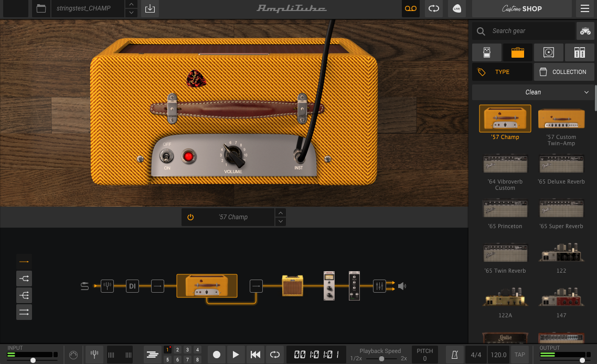Viewport: 597px width, 364px height.
Task: Adjust the Playback Speed slider
Action: click(381, 359)
